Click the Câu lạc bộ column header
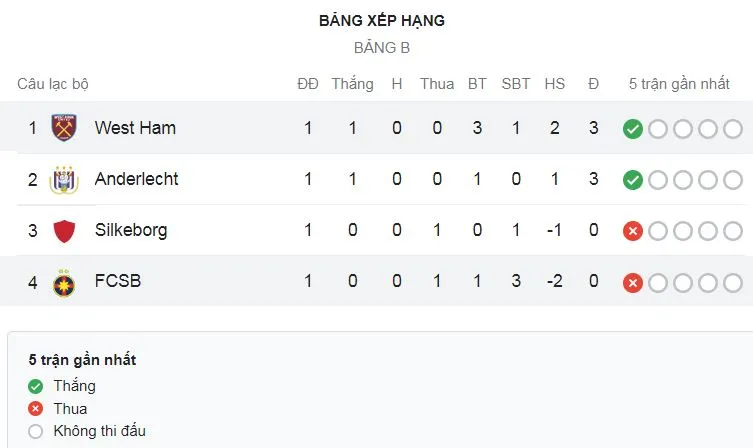Image resolution: width=753 pixels, height=448 pixels. [53, 84]
